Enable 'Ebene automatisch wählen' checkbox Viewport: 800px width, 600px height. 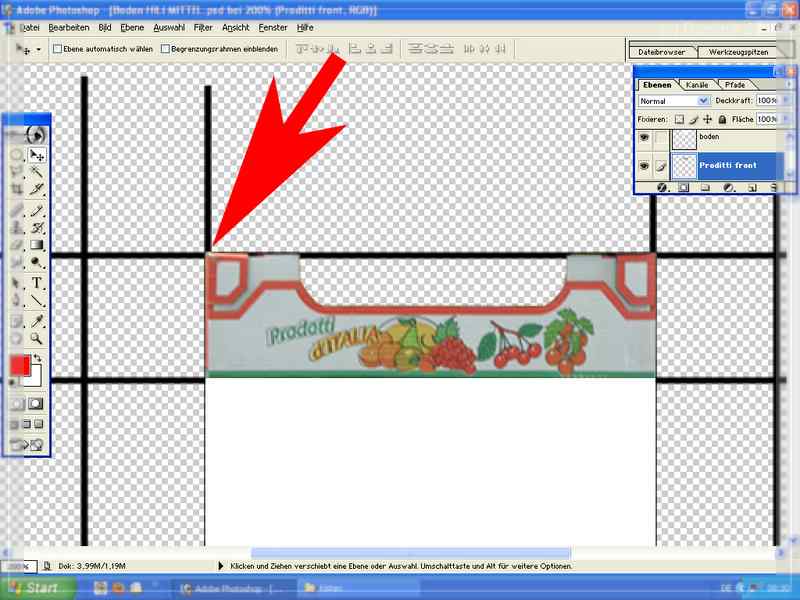(58, 49)
